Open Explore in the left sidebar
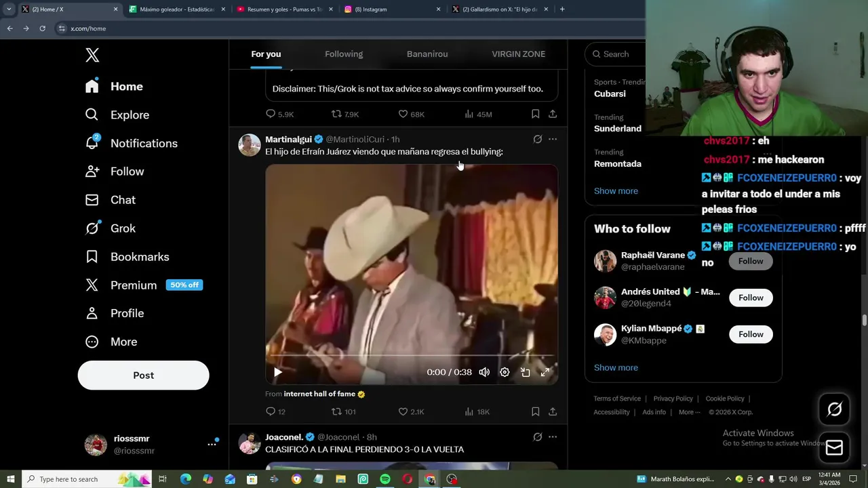The height and width of the screenshot is (488, 868). [x=117, y=115]
